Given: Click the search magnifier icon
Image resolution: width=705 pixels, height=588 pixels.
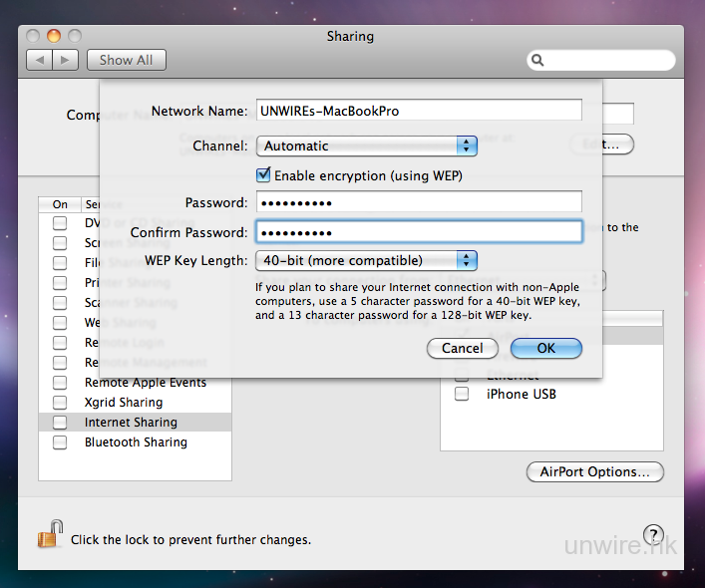Looking at the screenshot, I should click(538, 61).
